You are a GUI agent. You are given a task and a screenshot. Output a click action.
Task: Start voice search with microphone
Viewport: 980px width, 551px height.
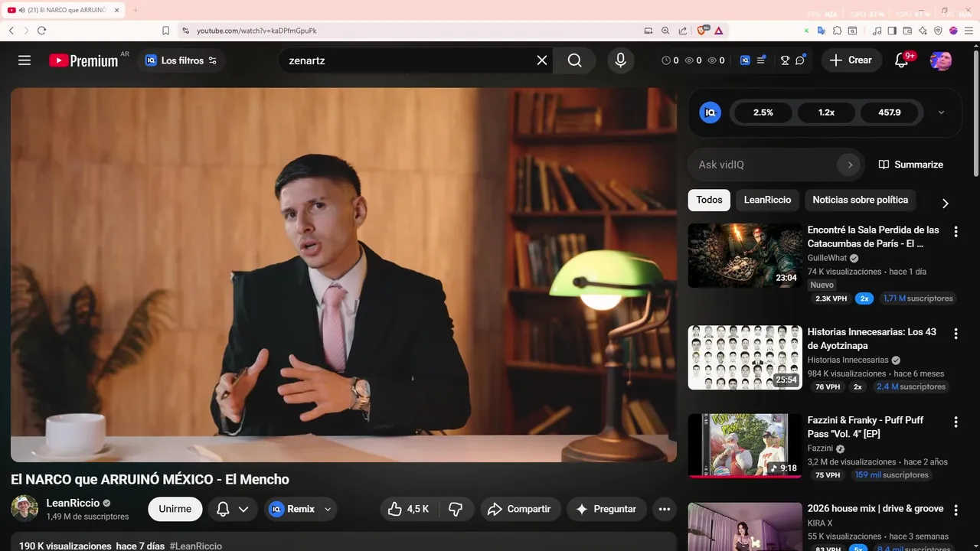click(620, 60)
